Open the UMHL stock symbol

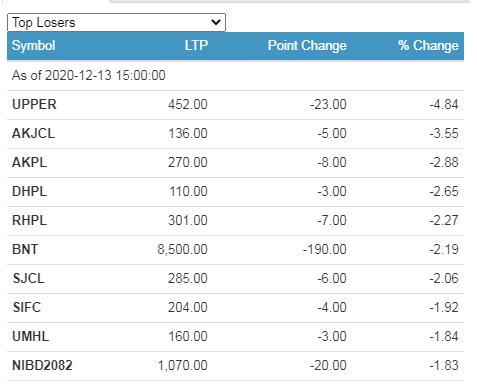click(x=31, y=337)
